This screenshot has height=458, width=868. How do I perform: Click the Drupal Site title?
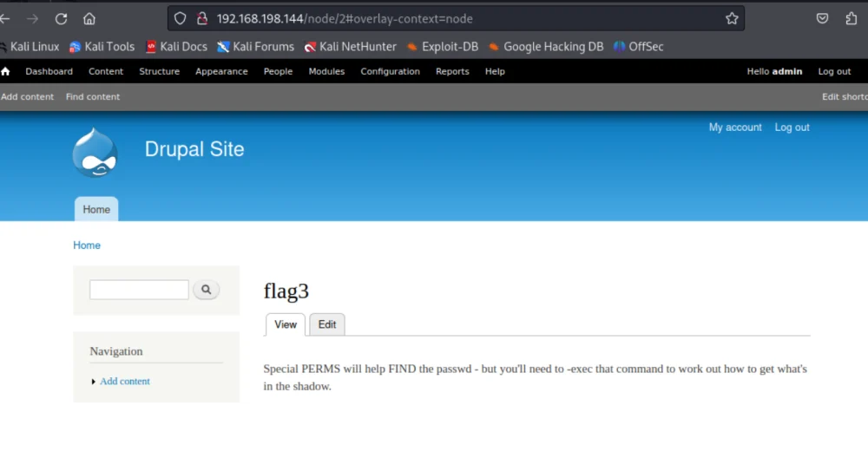pyautogui.click(x=194, y=149)
